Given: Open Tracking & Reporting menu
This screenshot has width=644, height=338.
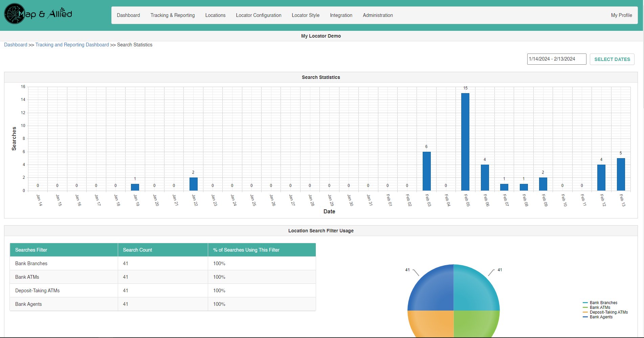Looking at the screenshot, I should (173, 15).
